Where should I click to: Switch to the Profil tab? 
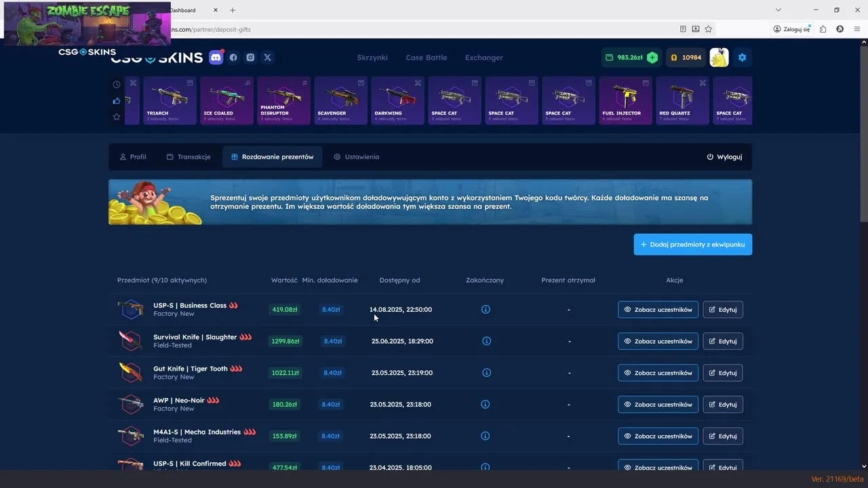point(133,157)
